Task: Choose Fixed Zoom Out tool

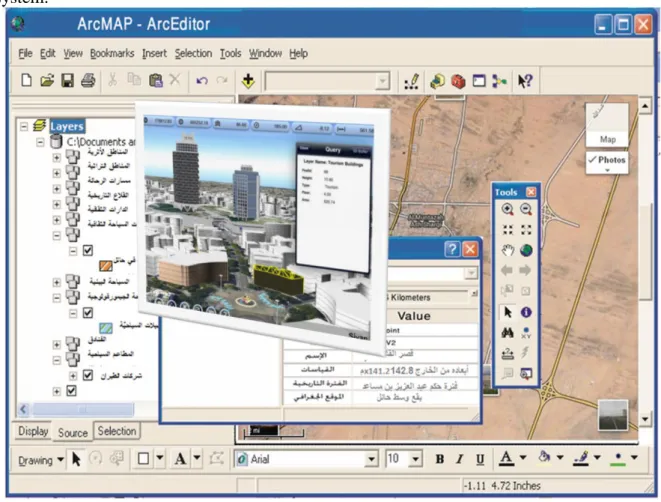Action: coord(526,230)
